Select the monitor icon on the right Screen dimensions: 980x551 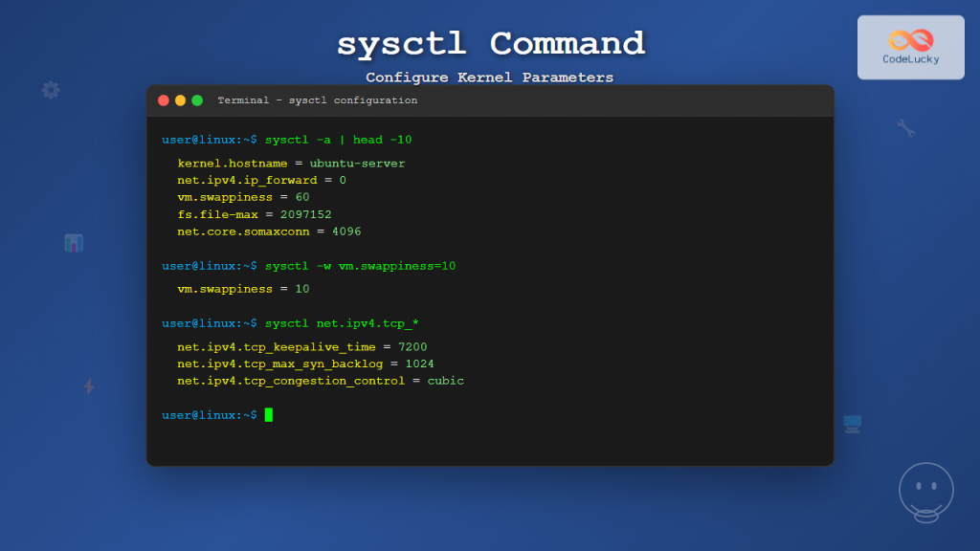(852, 423)
